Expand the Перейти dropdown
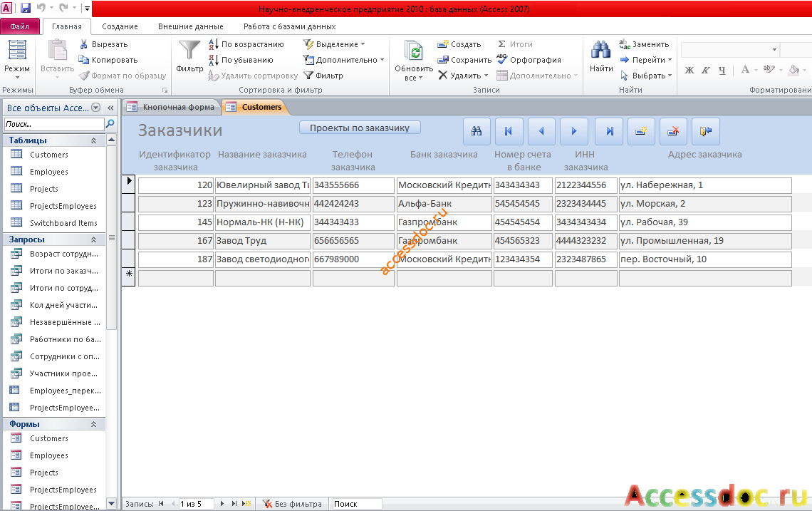812x511 pixels. point(646,60)
